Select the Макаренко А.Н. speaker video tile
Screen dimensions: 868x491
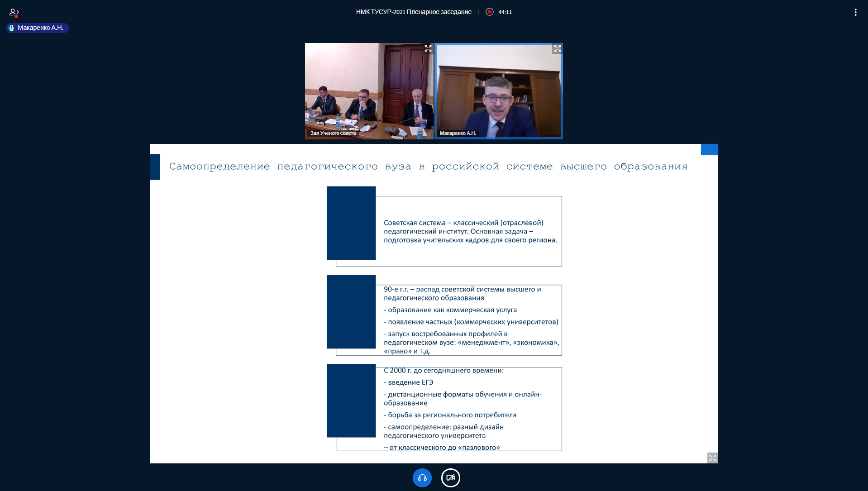click(498, 91)
